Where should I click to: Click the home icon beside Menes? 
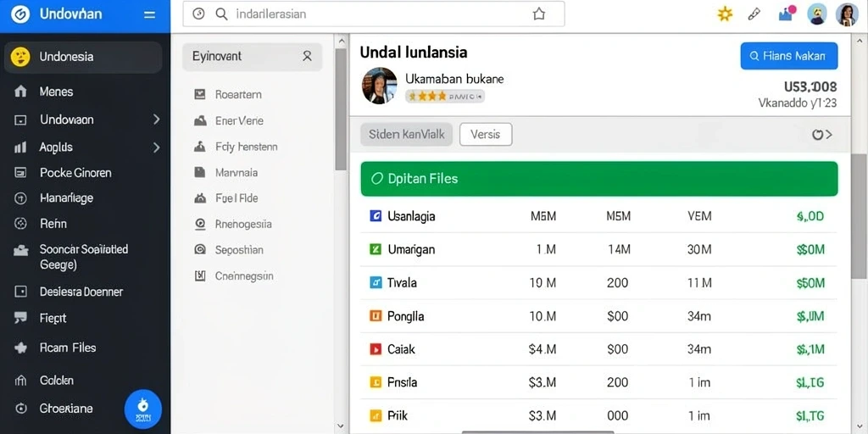point(20,92)
